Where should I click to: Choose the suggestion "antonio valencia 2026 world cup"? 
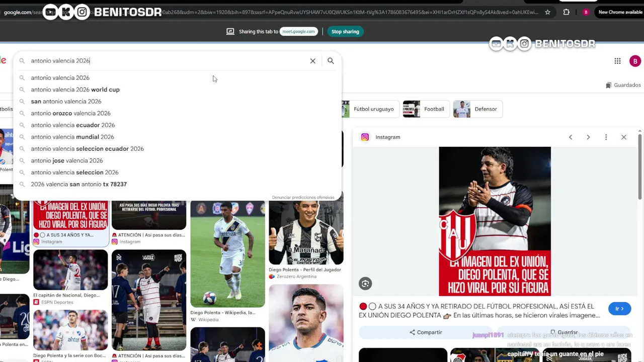(177, 89)
